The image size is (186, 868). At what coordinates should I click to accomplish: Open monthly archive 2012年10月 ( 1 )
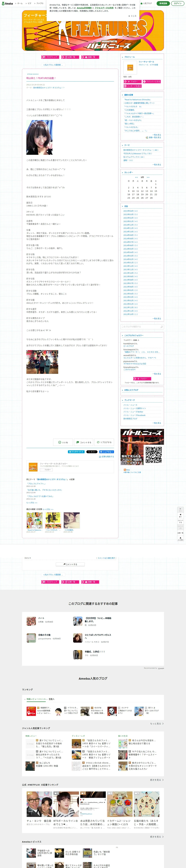tap(131, 314)
